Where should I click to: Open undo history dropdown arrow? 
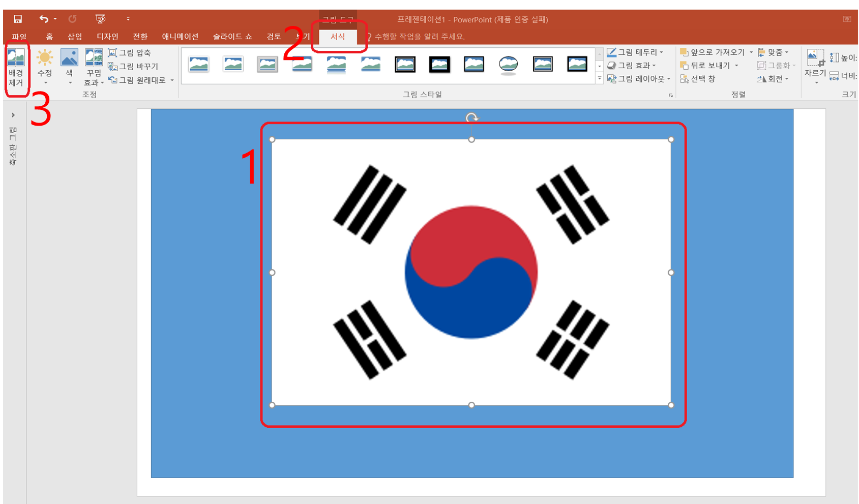coord(55,19)
